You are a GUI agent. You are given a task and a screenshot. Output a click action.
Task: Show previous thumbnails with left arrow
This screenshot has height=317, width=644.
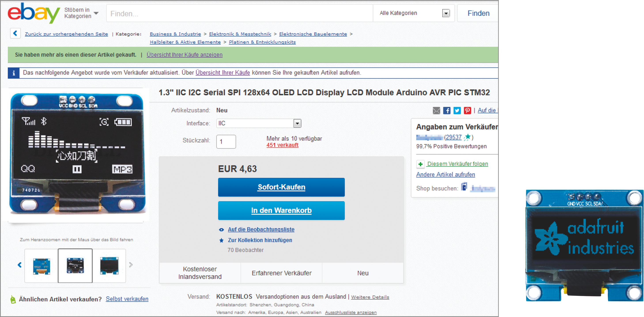point(20,265)
